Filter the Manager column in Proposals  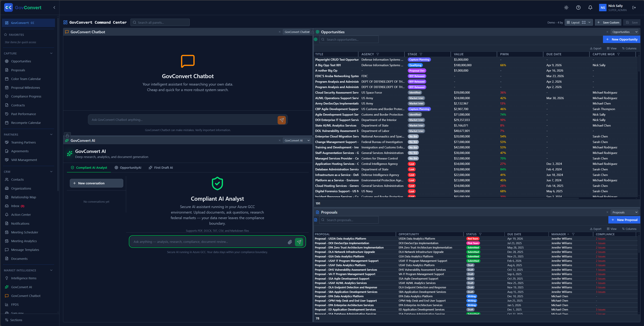point(573,234)
